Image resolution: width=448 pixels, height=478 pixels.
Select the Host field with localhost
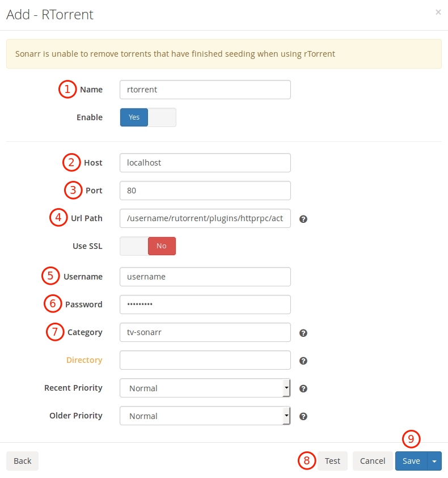coord(205,163)
